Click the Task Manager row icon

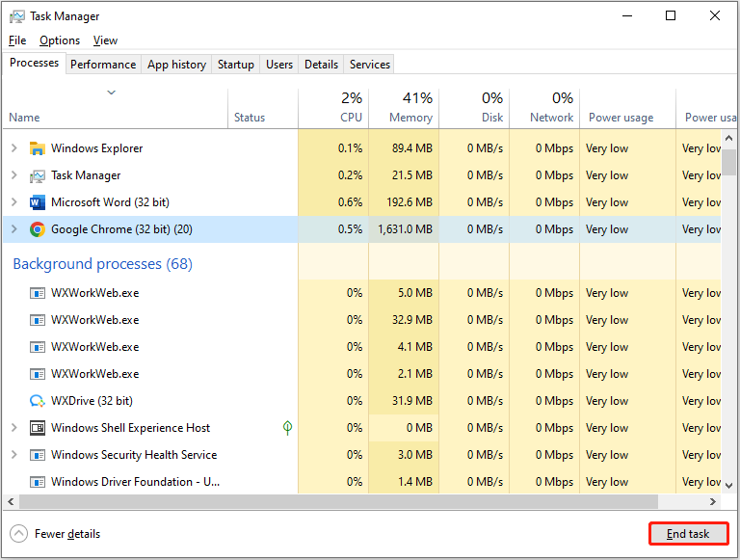click(38, 175)
